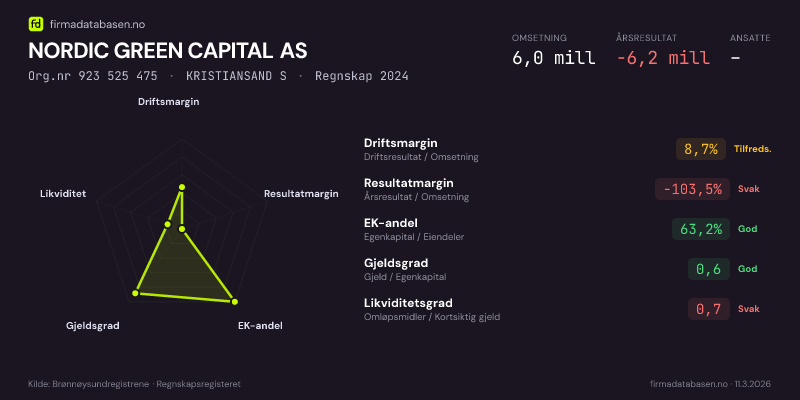
Task: Click the Likviditetsgrad metric row title
Action: point(408,303)
